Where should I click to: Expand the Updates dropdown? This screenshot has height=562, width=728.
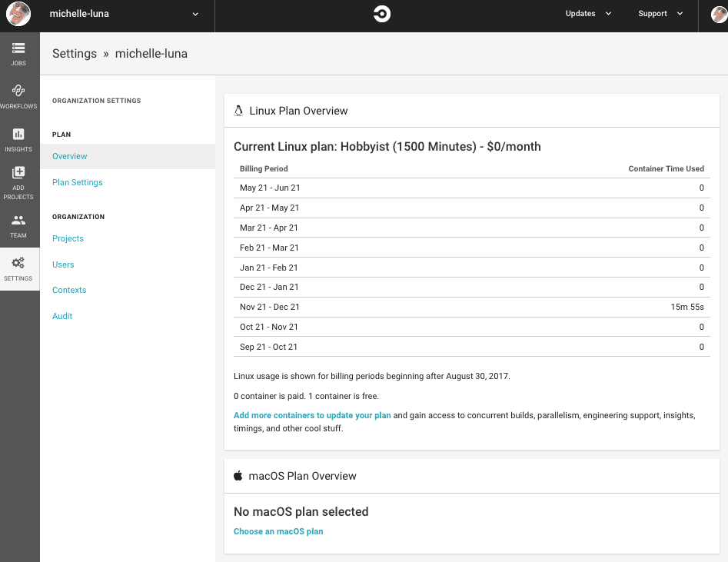tap(588, 14)
